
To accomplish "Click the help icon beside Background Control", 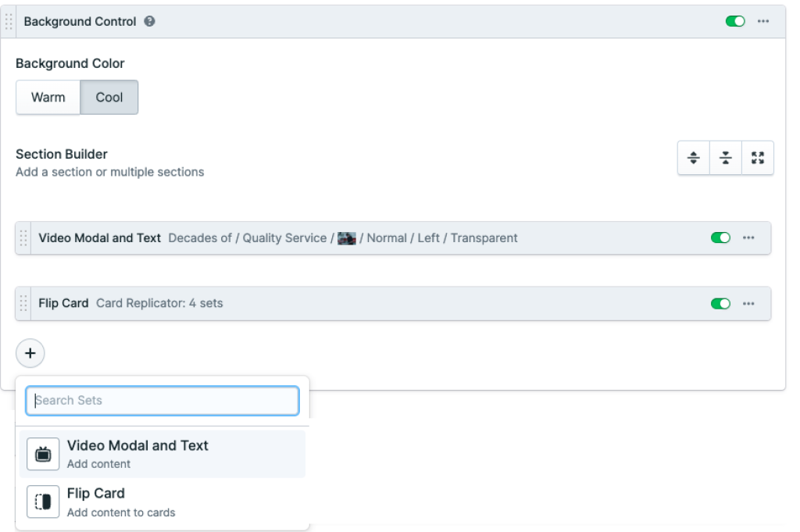I will [149, 21].
